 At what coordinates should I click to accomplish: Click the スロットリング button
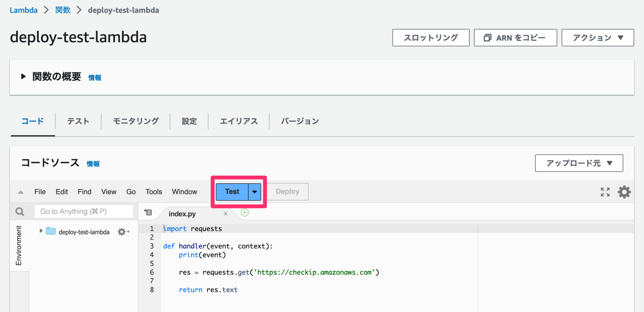(x=430, y=37)
